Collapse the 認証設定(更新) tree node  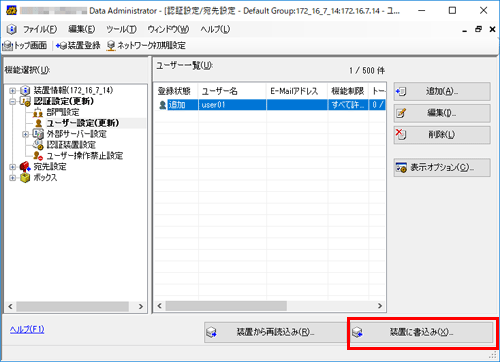(12, 101)
